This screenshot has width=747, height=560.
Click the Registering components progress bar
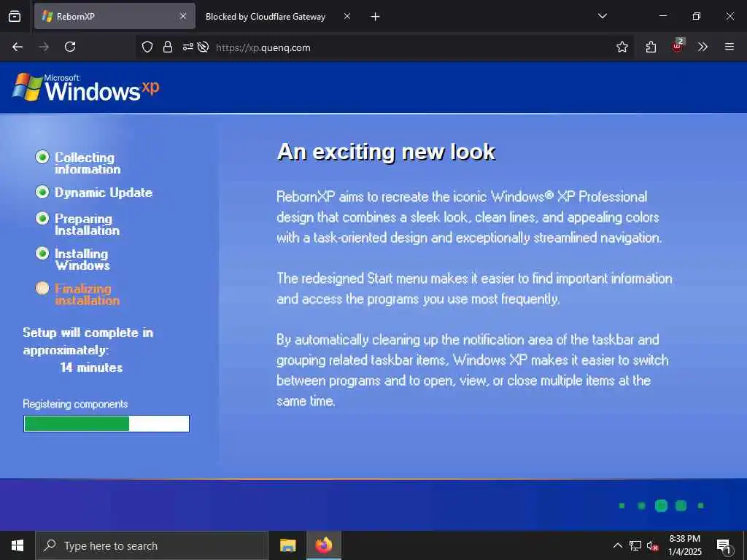pos(107,424)
